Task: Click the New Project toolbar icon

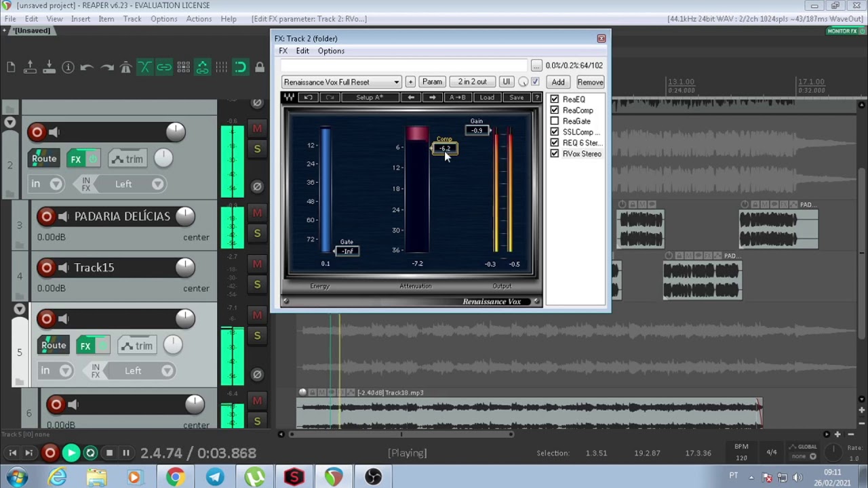Action: [x=11, y=67]
